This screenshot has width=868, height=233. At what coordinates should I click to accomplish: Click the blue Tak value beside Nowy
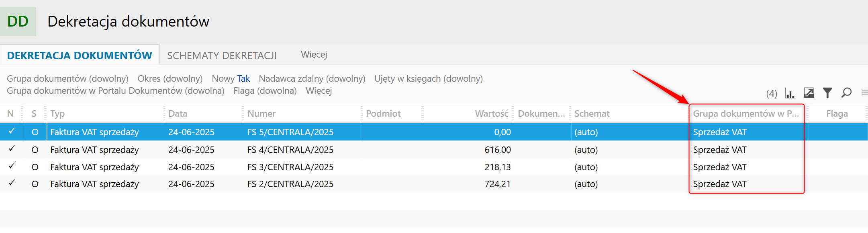point(243,79)
